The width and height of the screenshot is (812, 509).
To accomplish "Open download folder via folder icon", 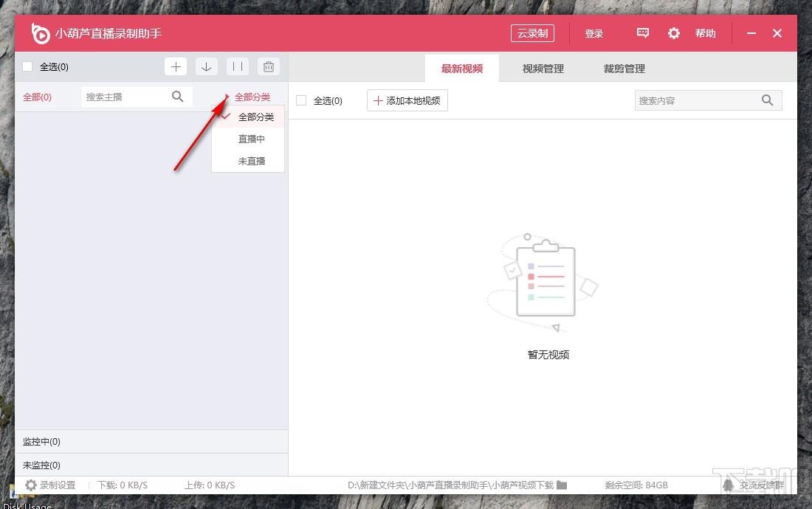I will [x=562, y=485].
